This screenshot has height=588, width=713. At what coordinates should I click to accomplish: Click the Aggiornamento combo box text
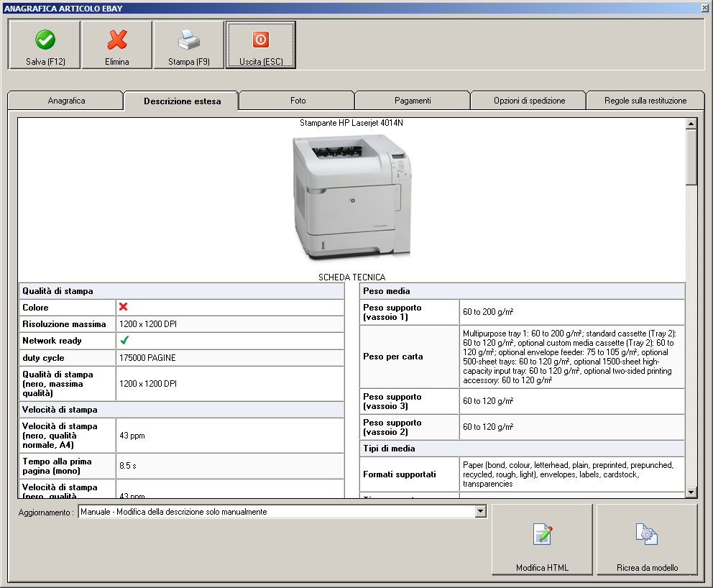pyautogui.click(x=174, y=512)
